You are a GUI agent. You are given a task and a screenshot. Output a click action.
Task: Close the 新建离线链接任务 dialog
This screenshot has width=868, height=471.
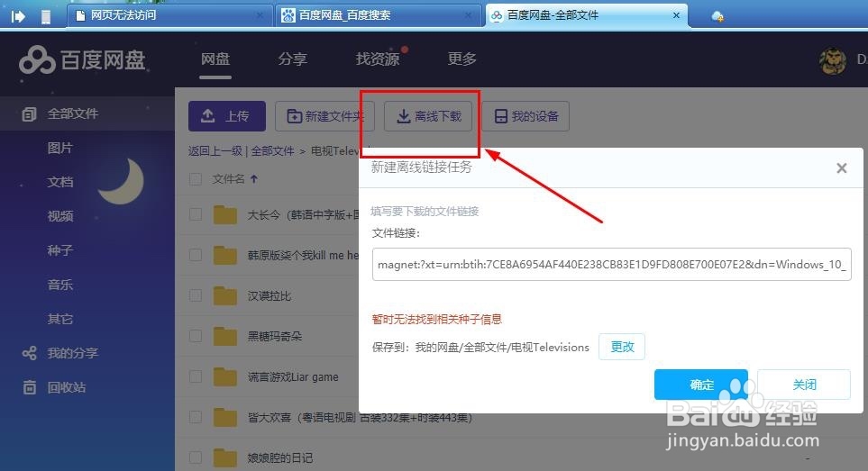click(x=842, y=168)
